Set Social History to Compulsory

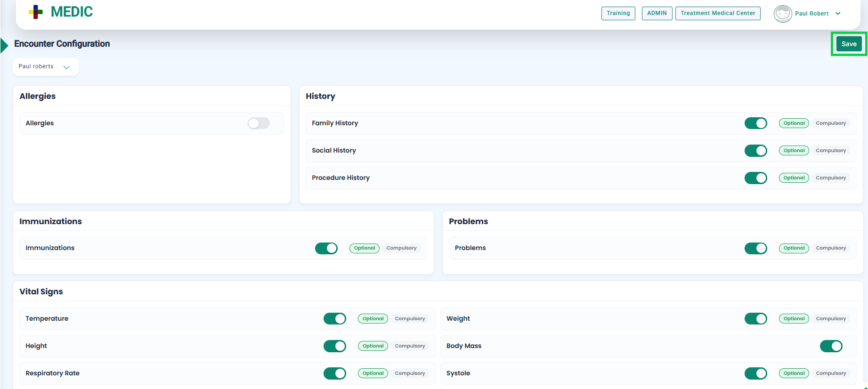(x=830, y=151)
